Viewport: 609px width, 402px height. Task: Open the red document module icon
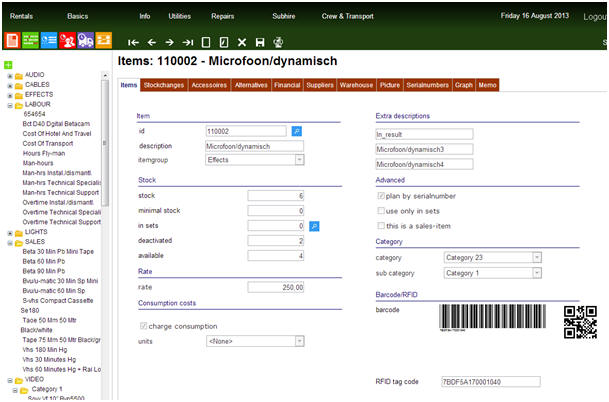(x=12, y=40)
